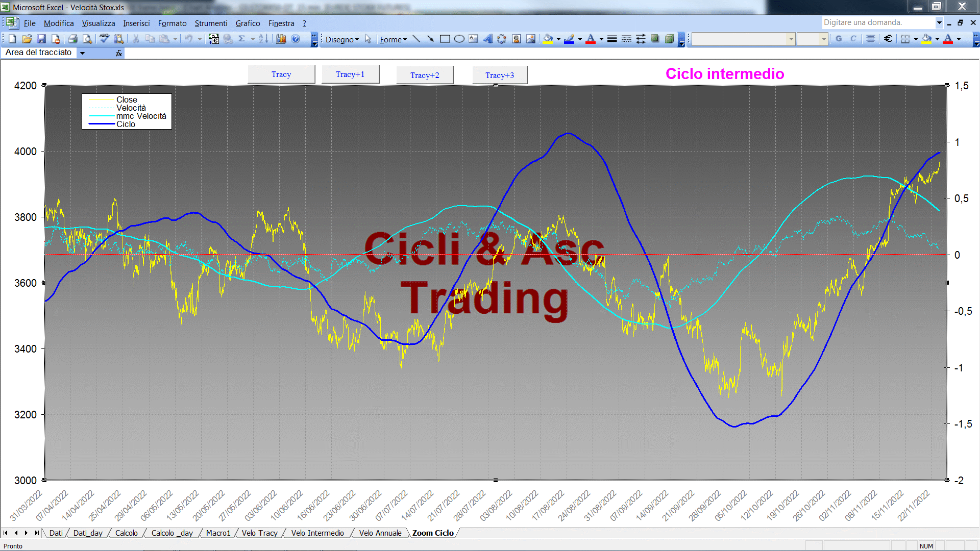Create a new blank workbook
This screenshot has width=980, height=551.
[x=12, y=39]
